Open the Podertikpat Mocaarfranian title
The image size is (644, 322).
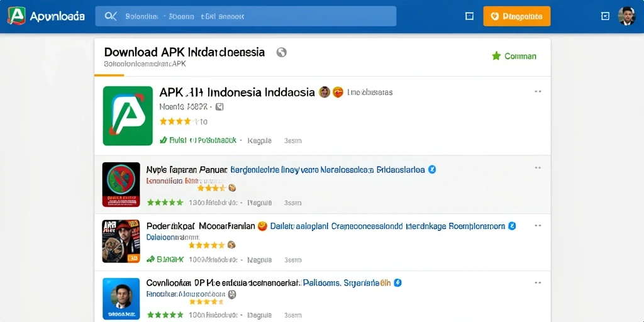(x=201, y=226)
